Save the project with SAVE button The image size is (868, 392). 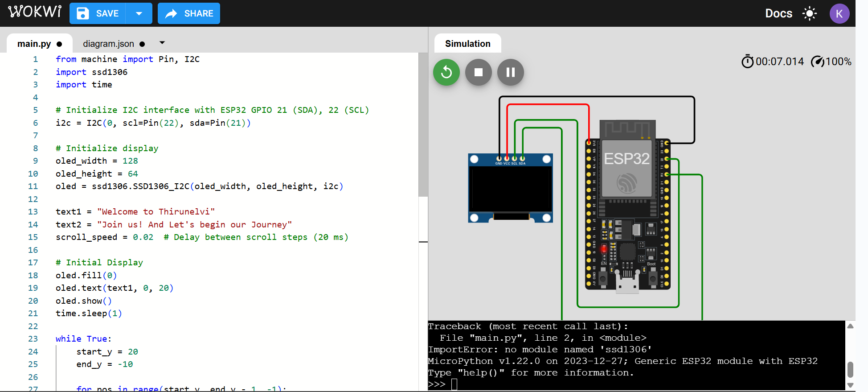[x=98, y=13]
